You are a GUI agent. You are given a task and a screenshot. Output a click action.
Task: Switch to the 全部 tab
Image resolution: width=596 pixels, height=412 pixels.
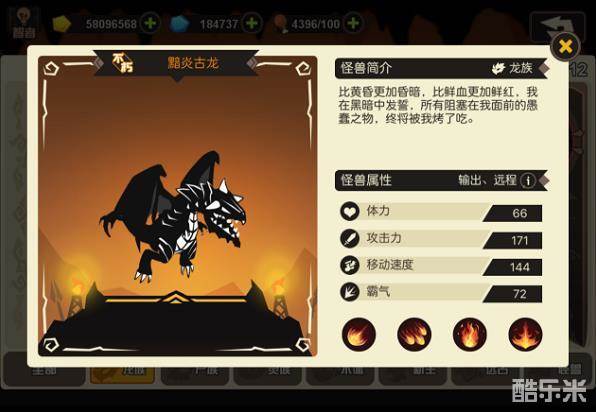[x=44, y=370]
